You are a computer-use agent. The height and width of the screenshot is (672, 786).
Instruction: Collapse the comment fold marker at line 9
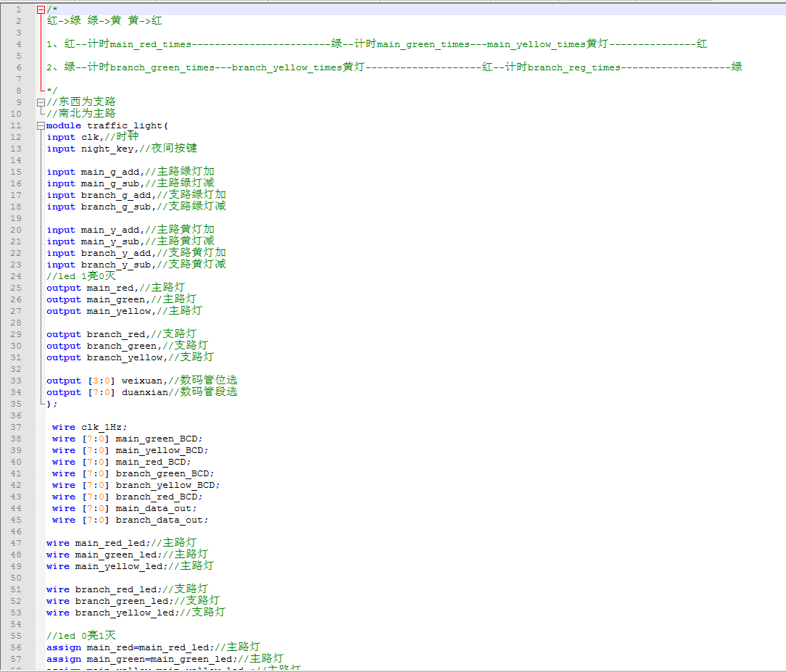41,102
